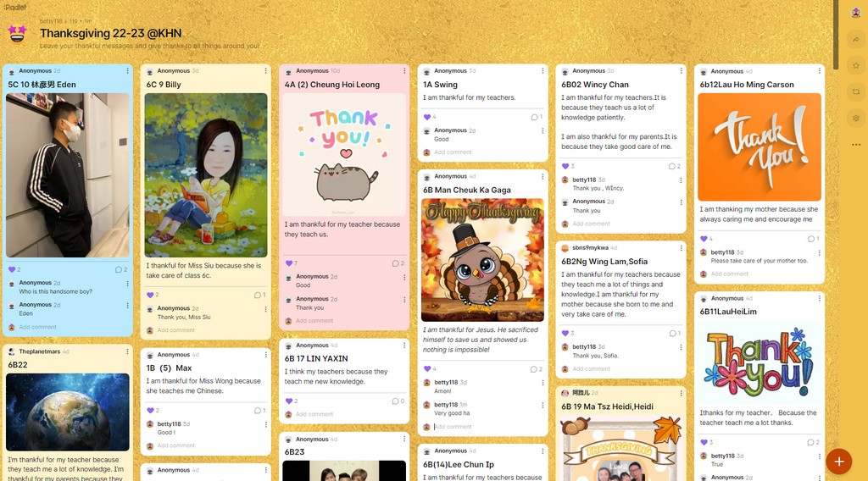Open post menu for 6B11LauHeiLim card

820,298
